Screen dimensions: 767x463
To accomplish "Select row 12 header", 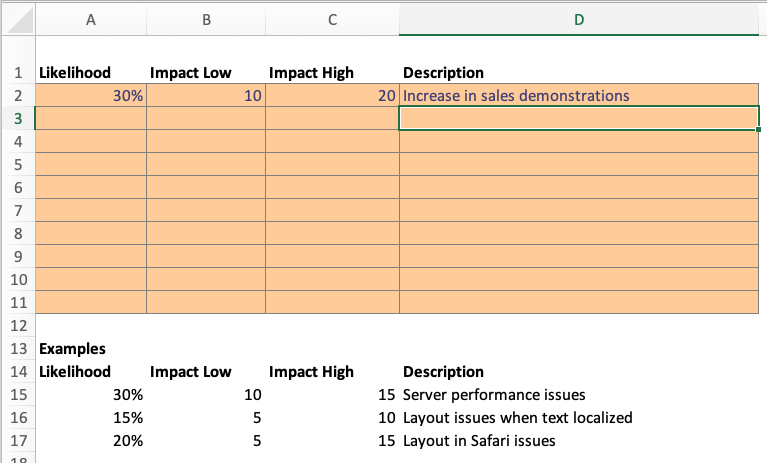I will (18, 325).
